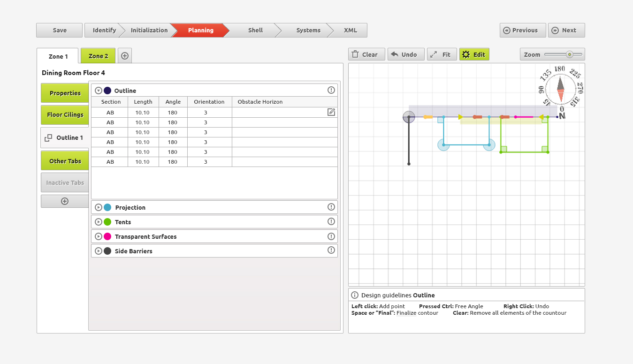Click the Obstacle Horizon cell in first row
This screenshot has width=633, height=364.
pos(279,113)
